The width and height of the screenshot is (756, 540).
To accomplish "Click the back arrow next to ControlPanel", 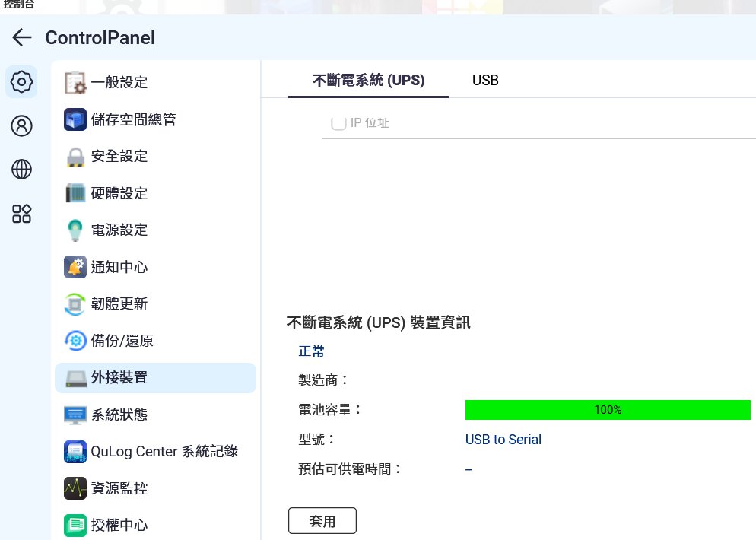I will point(22,37).
